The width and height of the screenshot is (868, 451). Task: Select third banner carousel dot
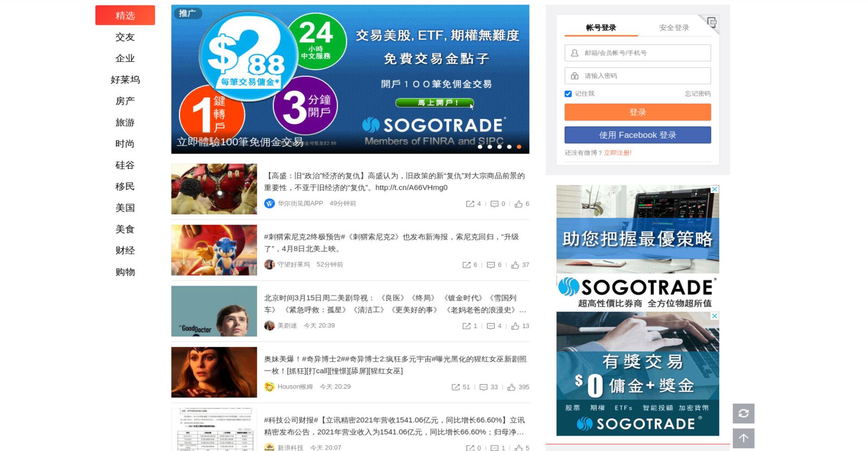click(500, 146)
